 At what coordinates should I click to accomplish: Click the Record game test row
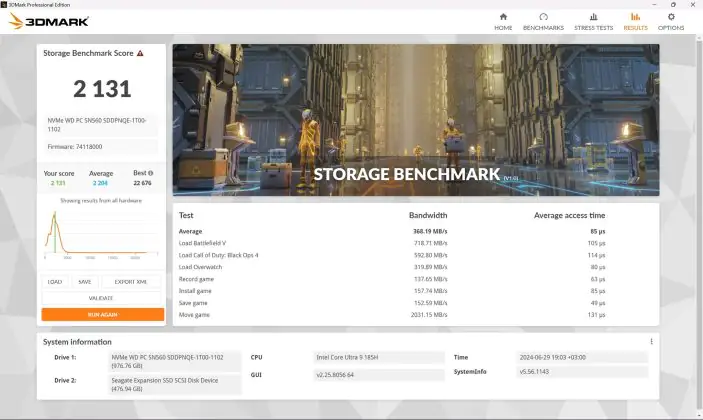pos(392,279)
